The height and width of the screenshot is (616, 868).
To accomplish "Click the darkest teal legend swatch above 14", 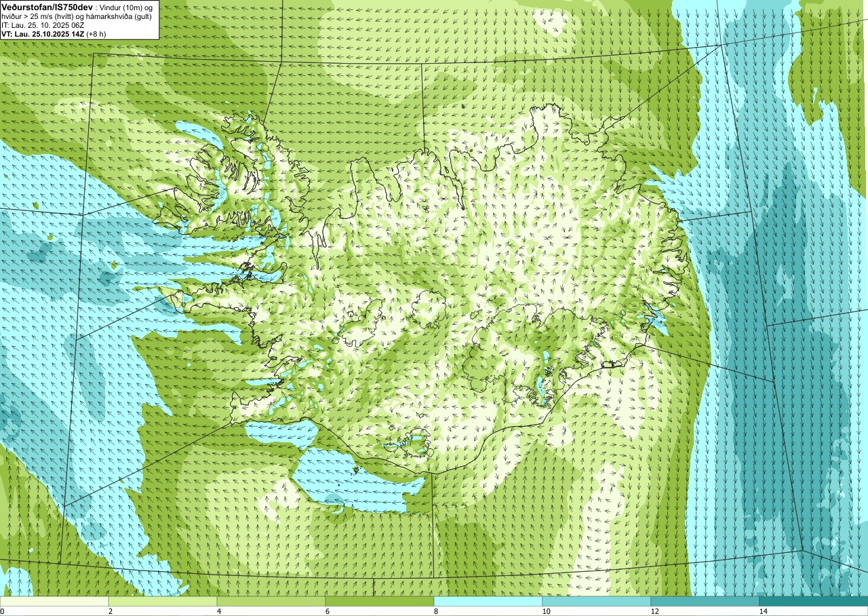I will (x=814, y=601).
